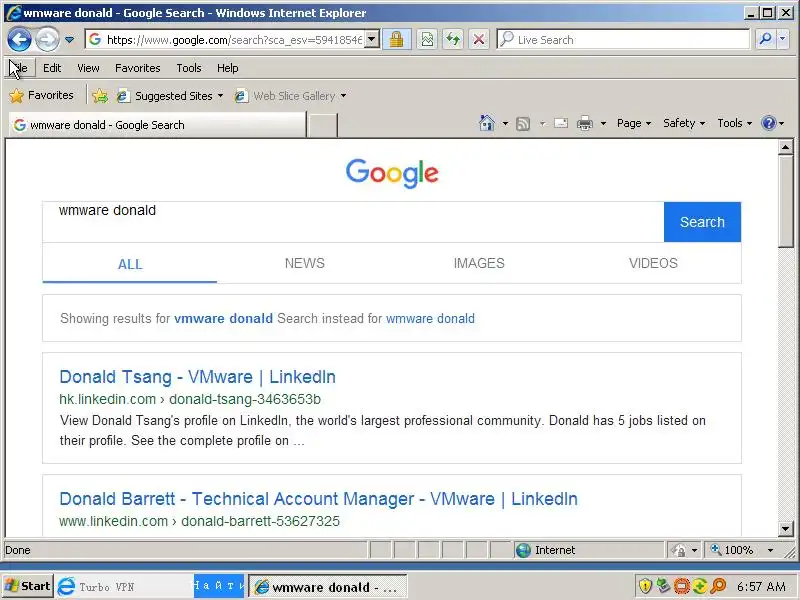Open Suggested Sites dropdown
The height and width of the screenshot is (600, 800).
(170, 96)
